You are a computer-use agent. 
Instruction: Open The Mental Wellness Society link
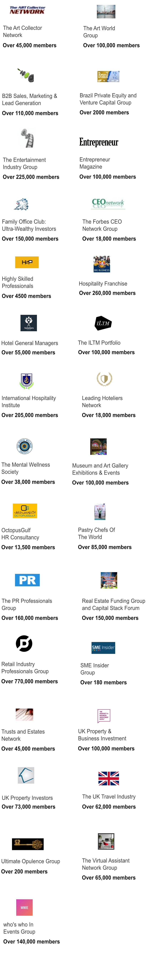(x=26, y=468)
